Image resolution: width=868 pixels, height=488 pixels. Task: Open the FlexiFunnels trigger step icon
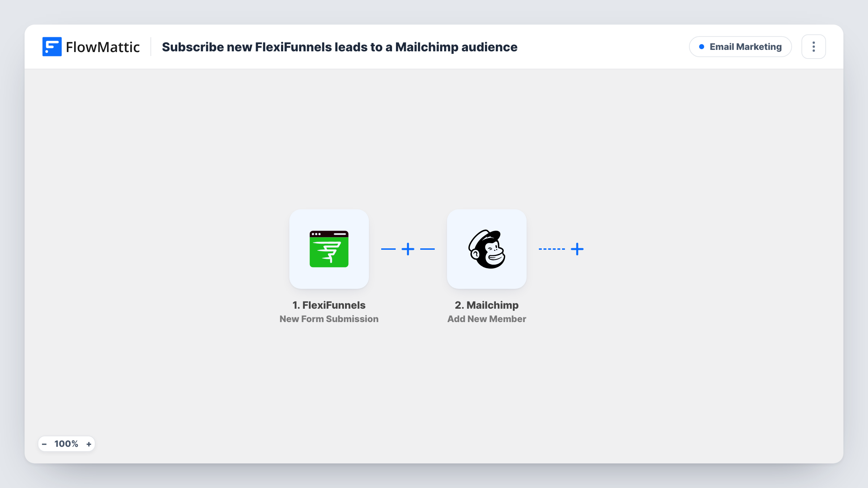point(329,249)
